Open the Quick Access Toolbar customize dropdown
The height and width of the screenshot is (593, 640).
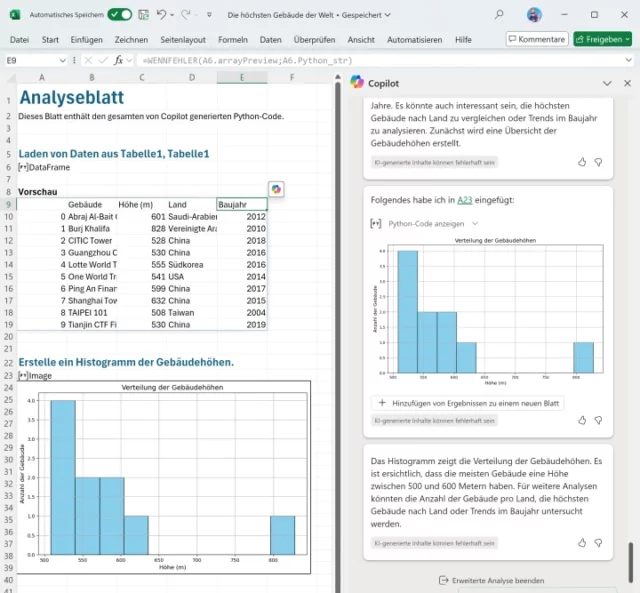tap(209, 15)
